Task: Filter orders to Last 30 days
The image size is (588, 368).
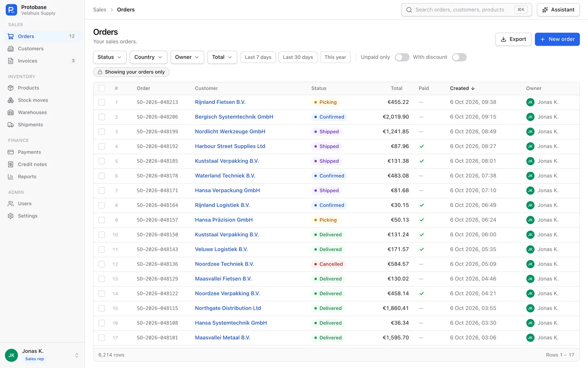Action: point(298,57)
